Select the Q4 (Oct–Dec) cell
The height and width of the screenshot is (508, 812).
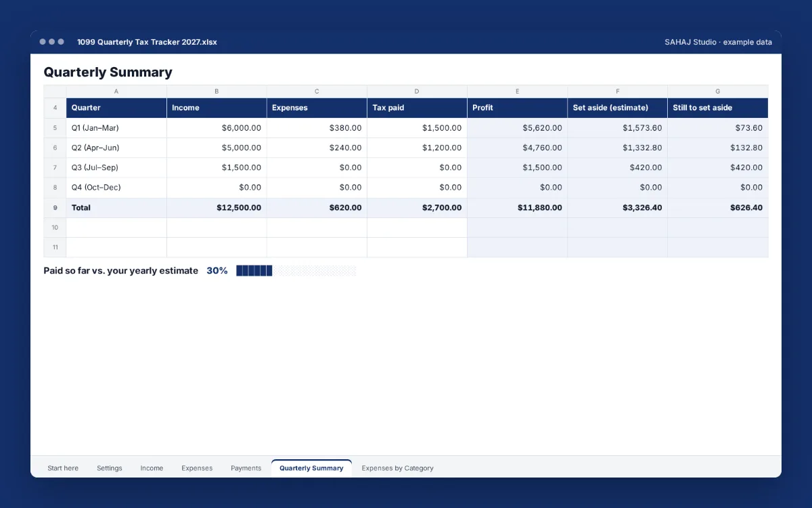pos(116,188)
